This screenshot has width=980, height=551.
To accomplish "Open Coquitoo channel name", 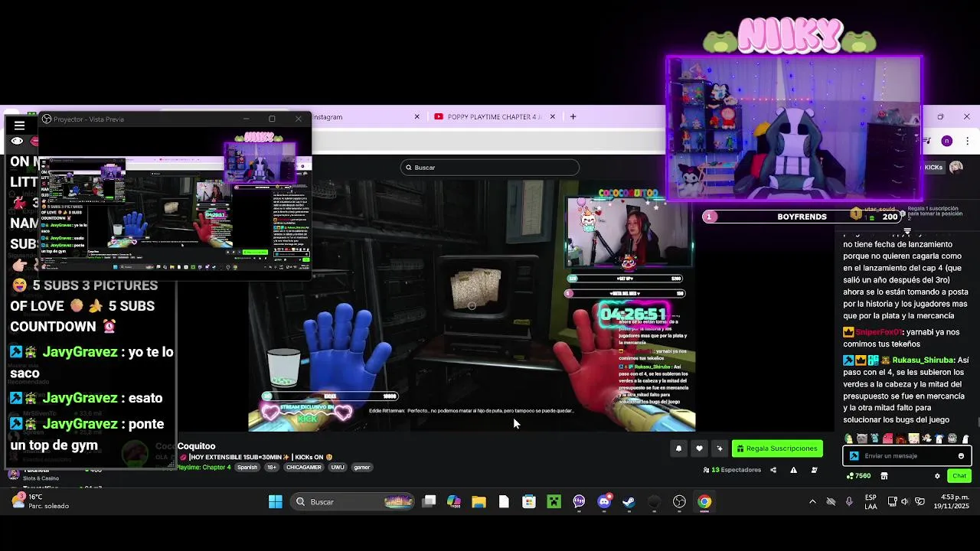I will [196, 446].
